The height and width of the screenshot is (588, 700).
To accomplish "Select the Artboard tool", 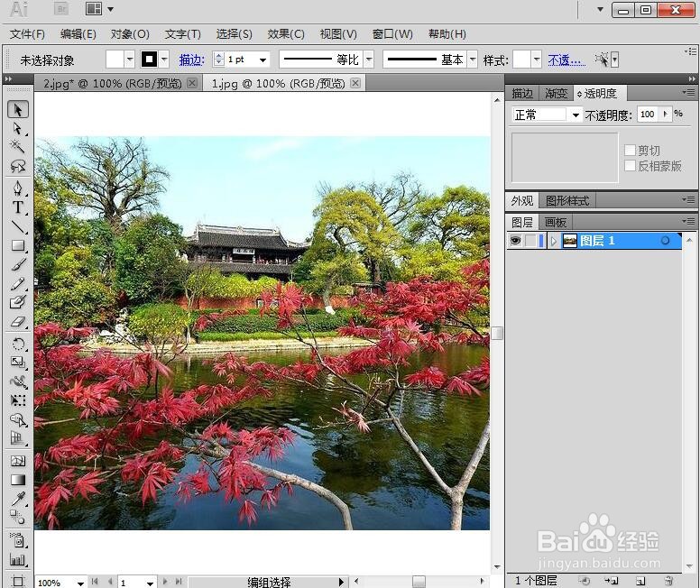I will tap(18, 581).
